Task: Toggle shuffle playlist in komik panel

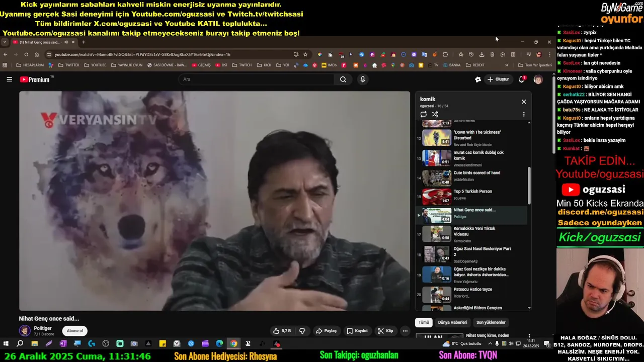Action: 435,114
